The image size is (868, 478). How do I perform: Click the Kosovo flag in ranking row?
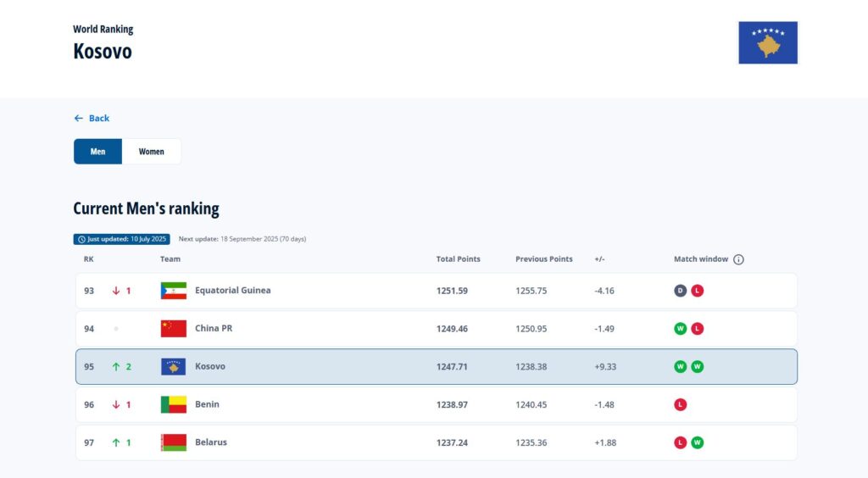(174, 367)
